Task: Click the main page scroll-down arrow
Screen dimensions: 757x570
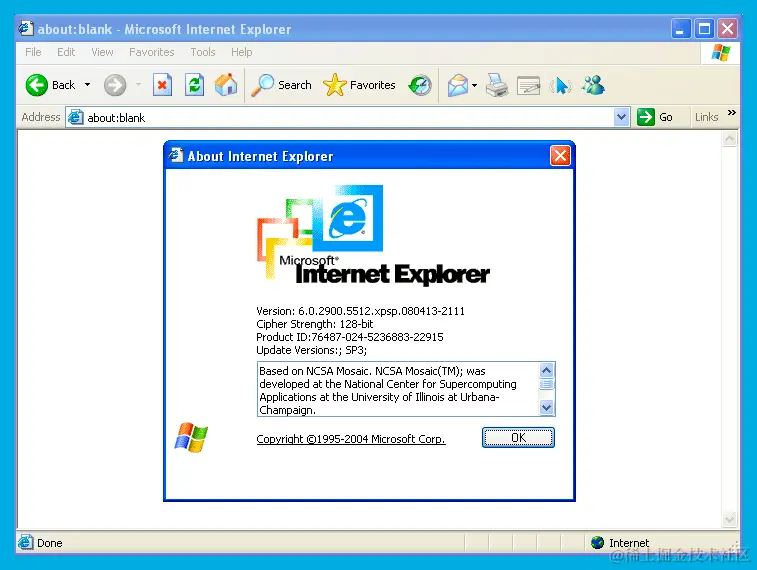Action: (x=729, y=520)
